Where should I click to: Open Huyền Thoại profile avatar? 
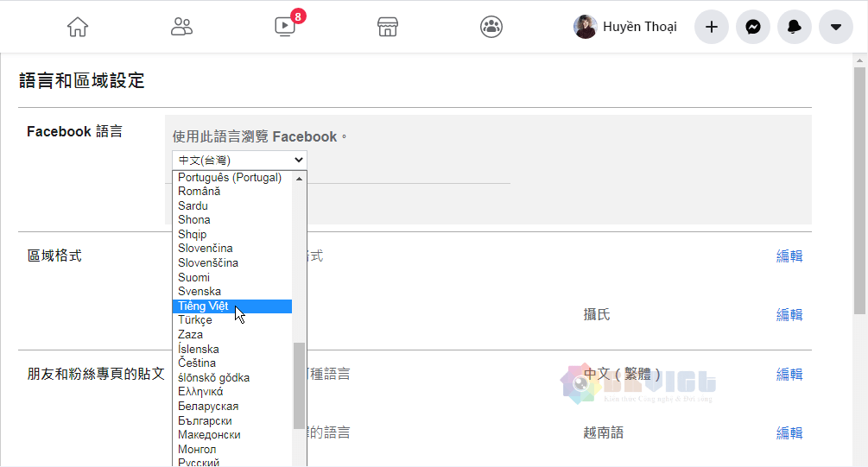tap(585, 27)
